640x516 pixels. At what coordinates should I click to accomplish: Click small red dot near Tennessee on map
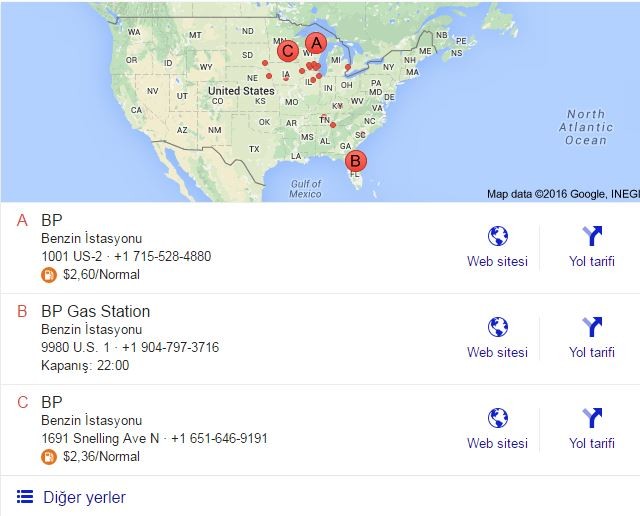(333, 125)
